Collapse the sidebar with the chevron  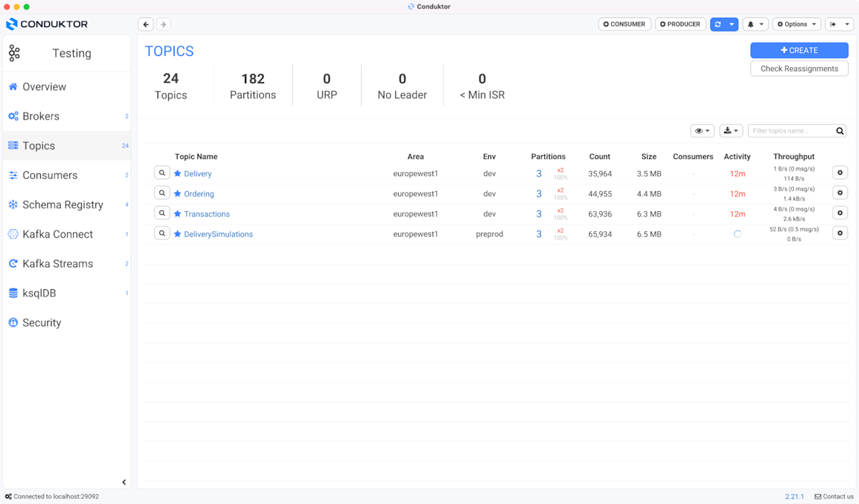tap(124, 483)
